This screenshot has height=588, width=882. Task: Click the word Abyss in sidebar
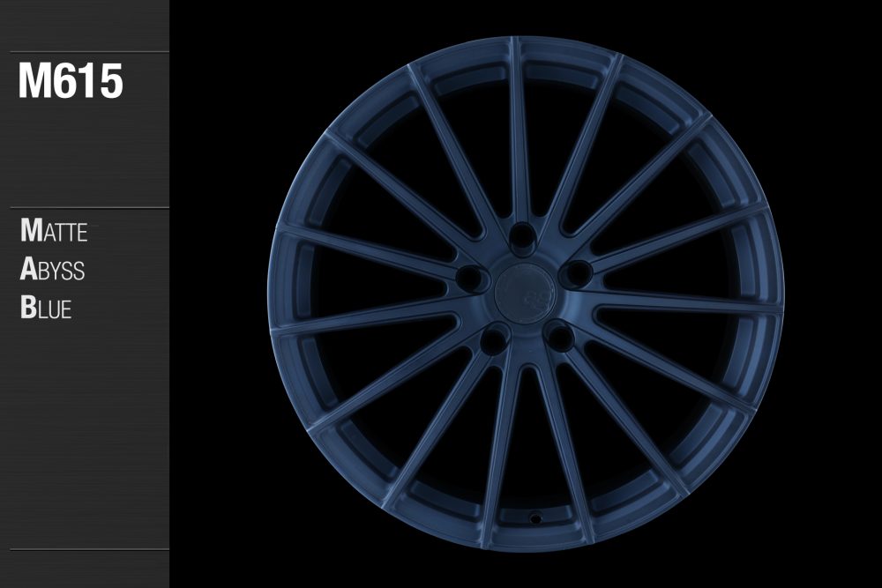click(x=52, y=270)
